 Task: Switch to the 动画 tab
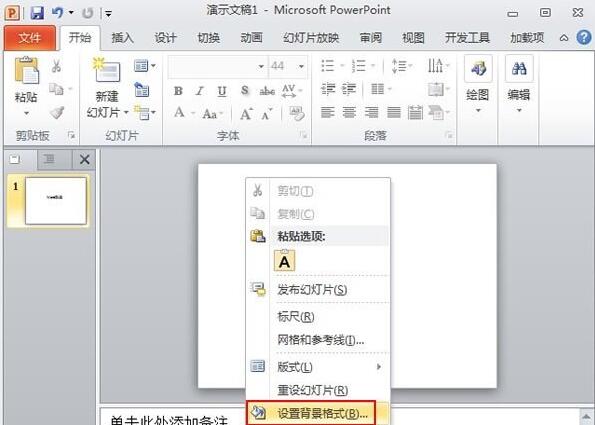point(251,38)
